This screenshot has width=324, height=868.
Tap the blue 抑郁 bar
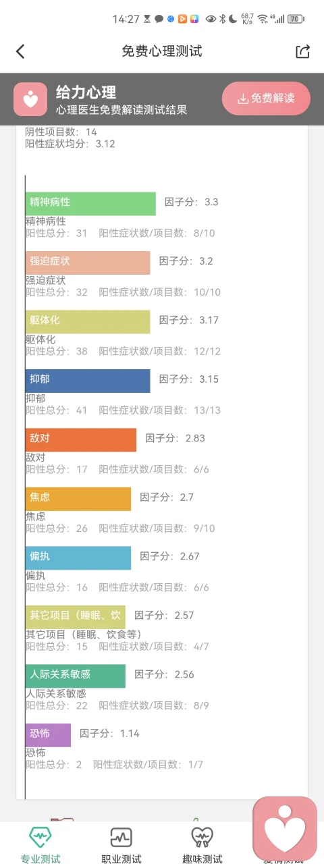[x=88, y=381]
